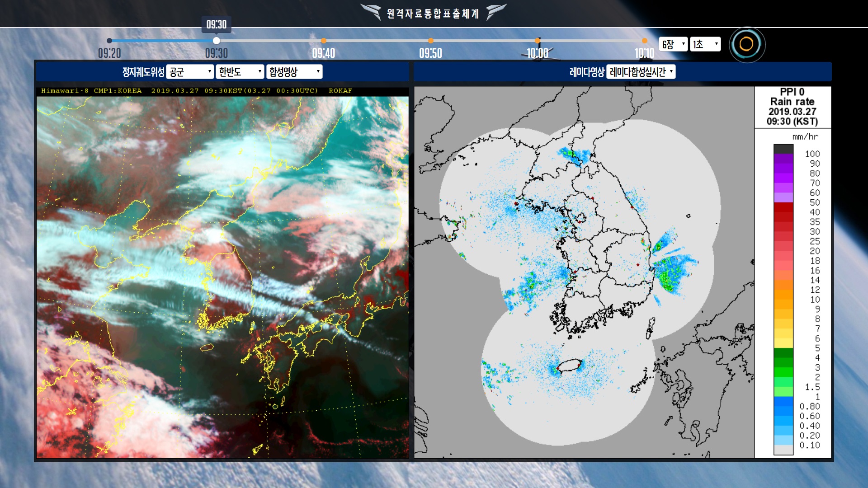Select the 09:50 timeline dot
This screenshot has width=868, height=488.
tap(431, 41)
